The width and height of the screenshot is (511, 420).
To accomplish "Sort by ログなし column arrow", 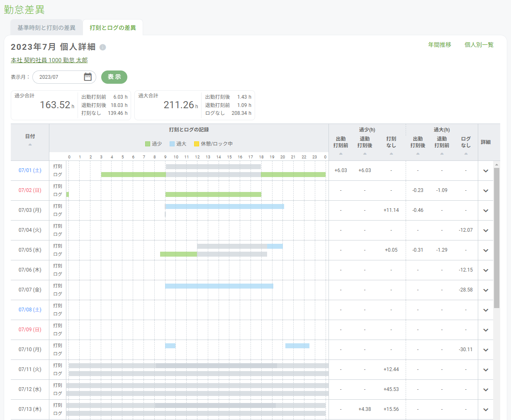I will (x=466, y=154).
